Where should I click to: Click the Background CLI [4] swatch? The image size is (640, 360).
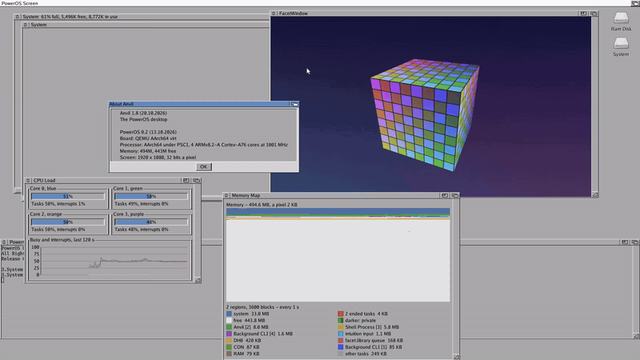tap(229, 334)
